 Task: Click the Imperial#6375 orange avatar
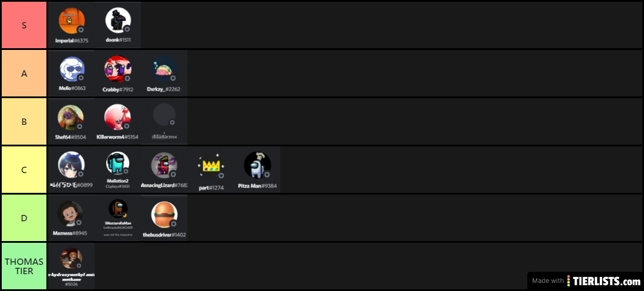click(71, 21)
